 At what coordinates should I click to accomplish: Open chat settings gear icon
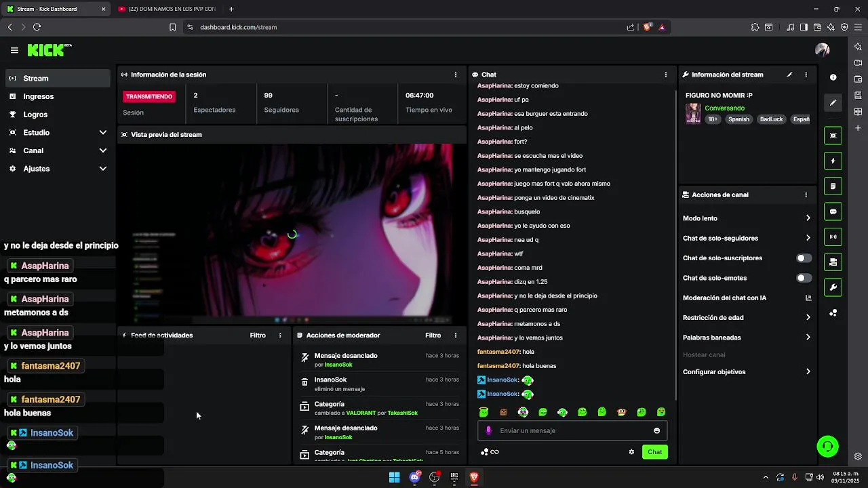click(x=631, y=452)
